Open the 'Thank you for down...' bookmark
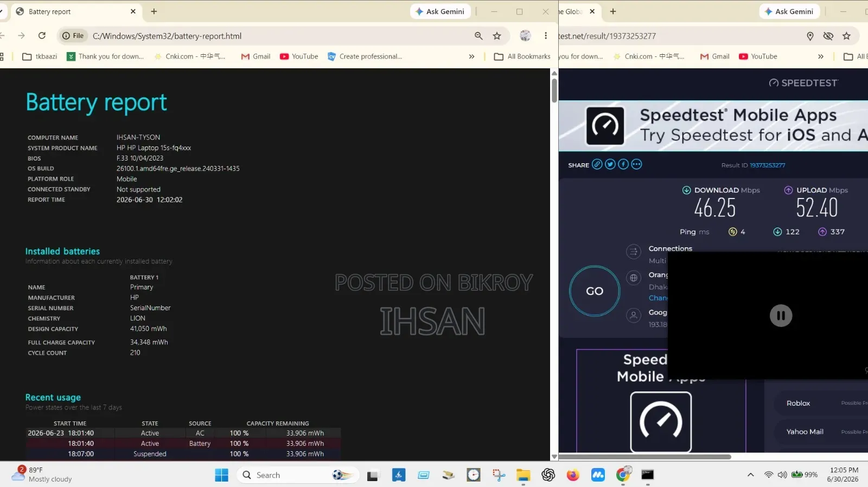Image resolution: width=868 pixels, height=487 pixels. click(106, 56)
